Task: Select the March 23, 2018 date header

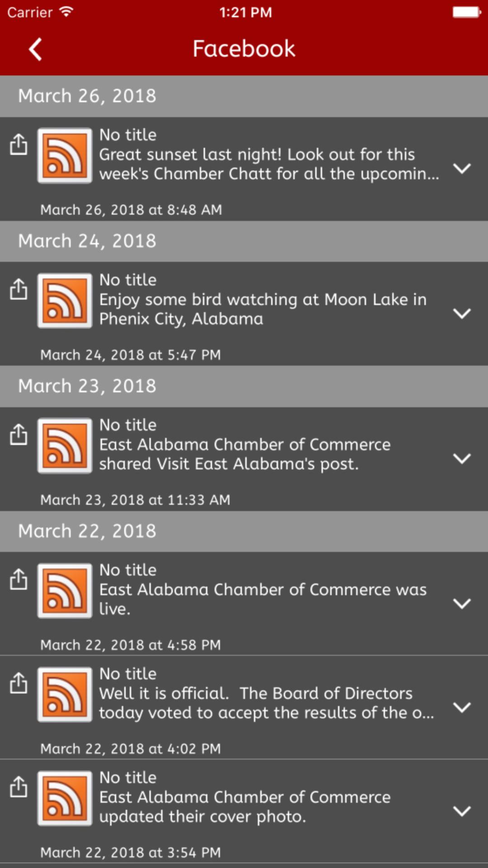Action: 244,386
